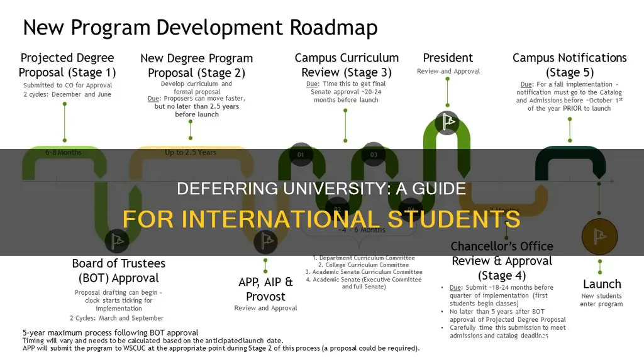Click the Launch heading
The width and height of the screenshot is (644, 362).
click(602, 284)
